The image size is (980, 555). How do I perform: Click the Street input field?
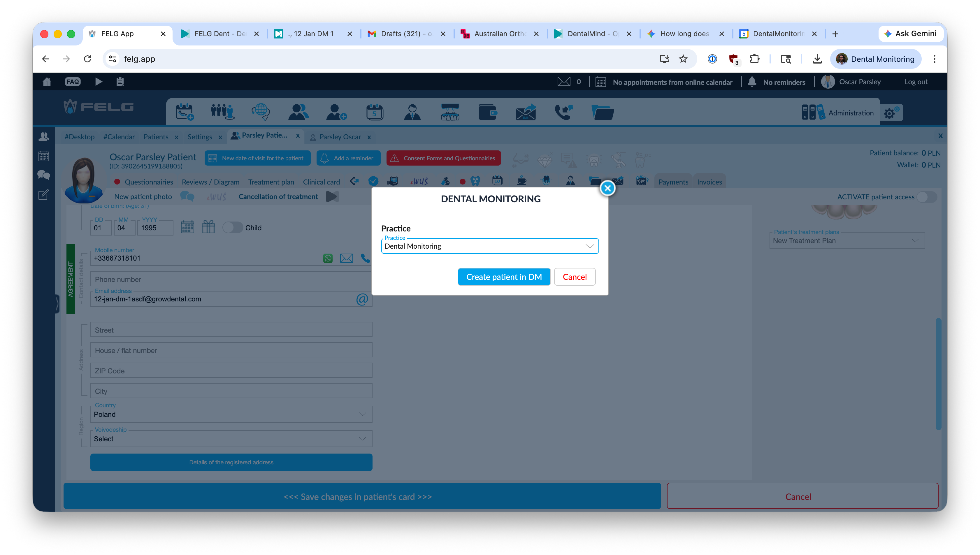point(231,330)
